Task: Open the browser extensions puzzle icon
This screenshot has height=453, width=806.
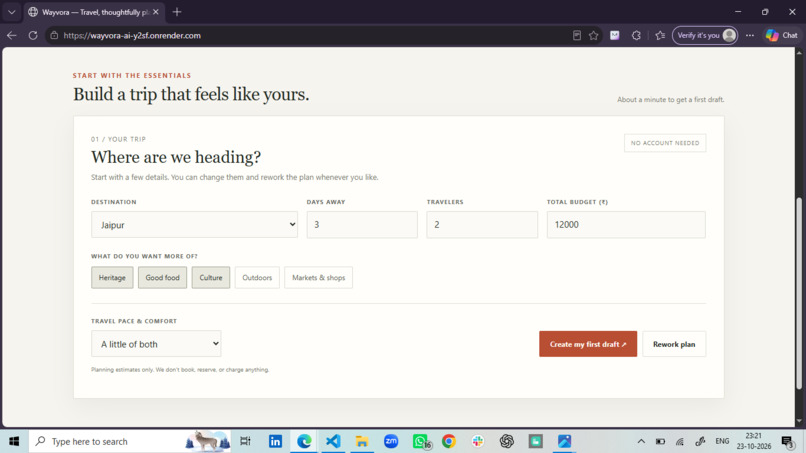Action: pos(636,35)
